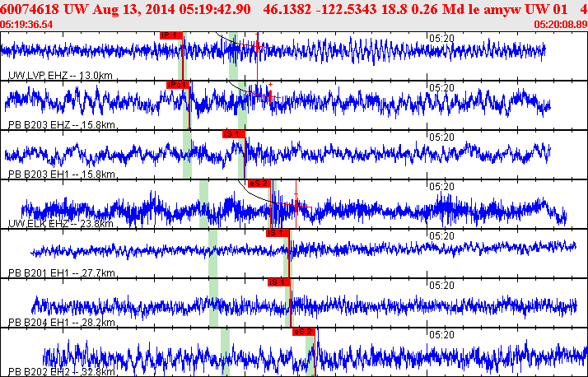Select the S pick flag on B201 EH1 trace
Screen dimensions: 588x377
coord(278,233)
